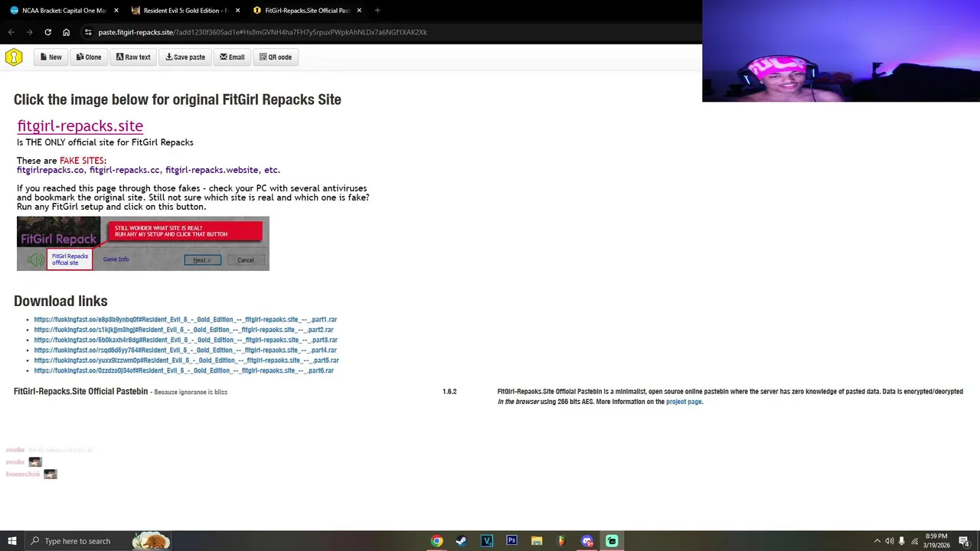
Task: Open the part4.rar download link
Action: tap(185, 350)
